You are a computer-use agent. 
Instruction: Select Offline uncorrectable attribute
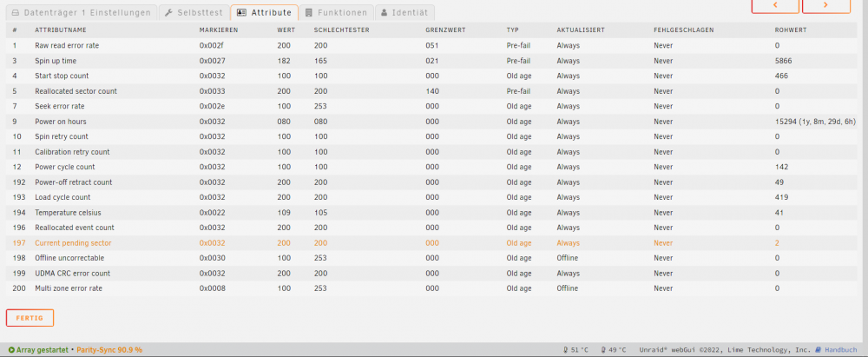69,258
